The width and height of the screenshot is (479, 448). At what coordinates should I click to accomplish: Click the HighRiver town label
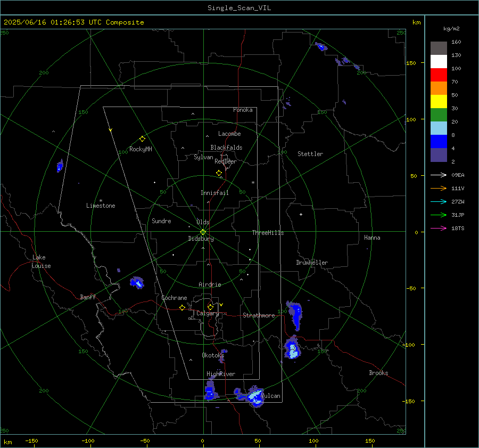click(x=221, y=374)
